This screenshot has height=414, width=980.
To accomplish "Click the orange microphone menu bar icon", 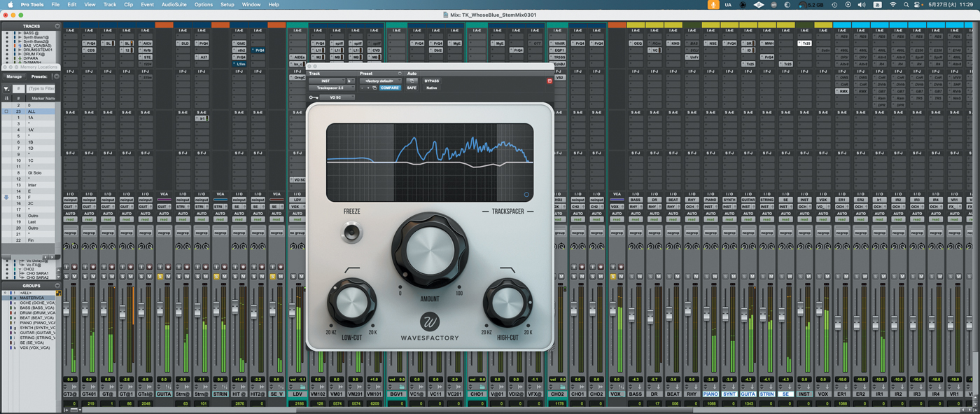I will point(713,4).
